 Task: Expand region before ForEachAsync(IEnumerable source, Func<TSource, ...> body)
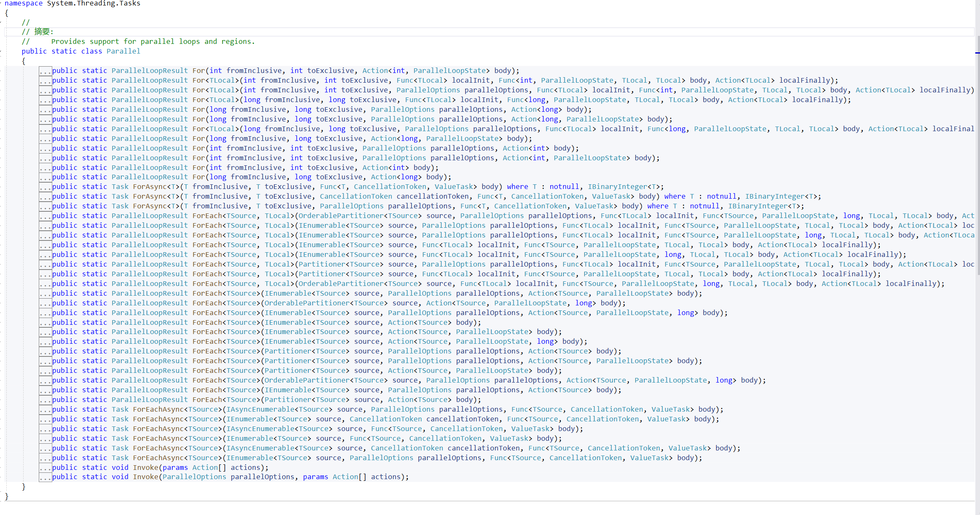coord(46,439)
